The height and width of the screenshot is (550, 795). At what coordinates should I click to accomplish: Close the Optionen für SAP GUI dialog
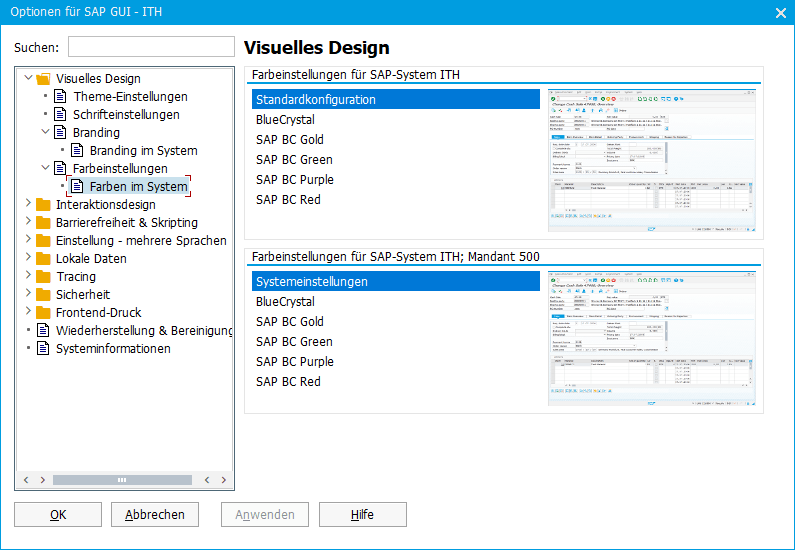(x=781, y=13)
